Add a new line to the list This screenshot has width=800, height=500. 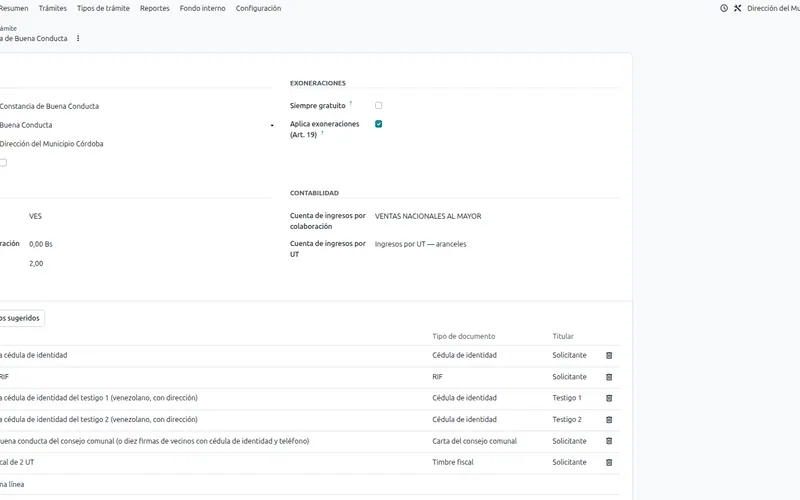[x=12, y=484]
